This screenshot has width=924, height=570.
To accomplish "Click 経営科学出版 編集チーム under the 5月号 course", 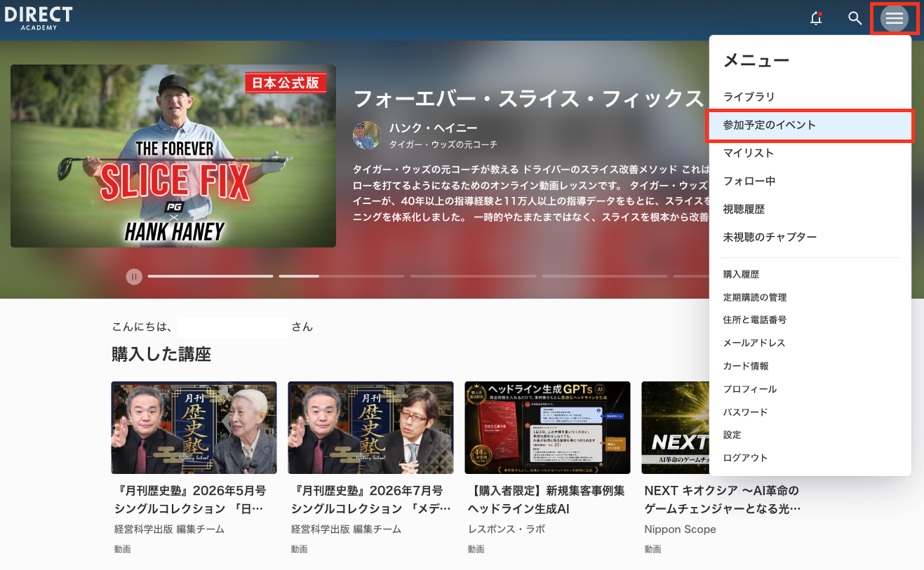I will (169, 529).
